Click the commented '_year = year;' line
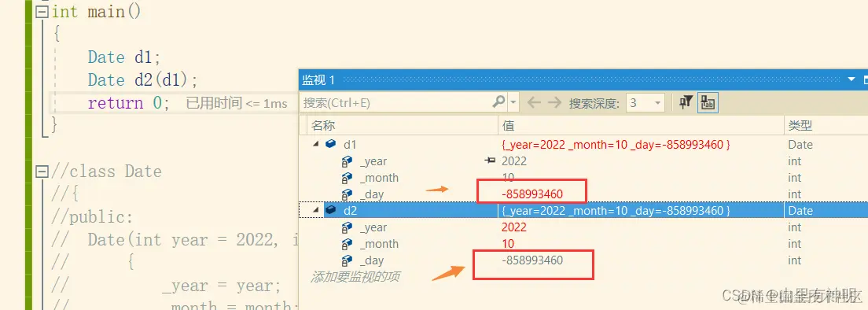The height and width of the screenshot is (310, 868). pyautogui.click(x=222, y=286)
